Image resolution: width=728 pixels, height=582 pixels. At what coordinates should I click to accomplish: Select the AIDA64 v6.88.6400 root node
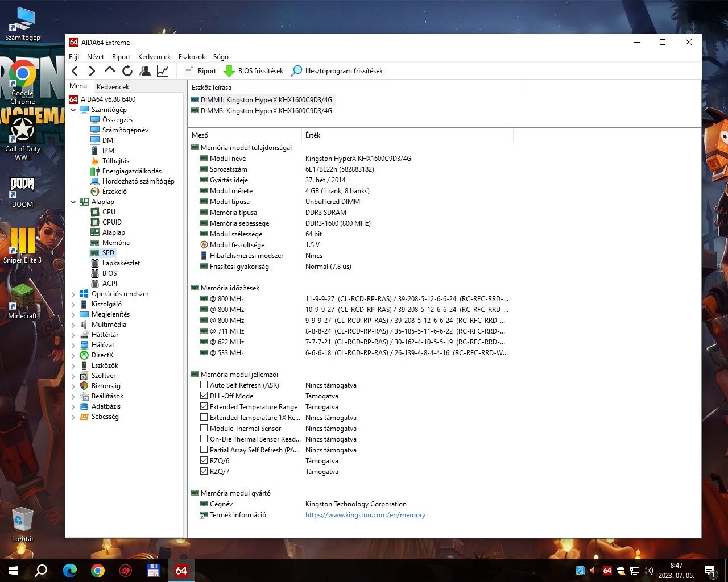tap(102, 99)
